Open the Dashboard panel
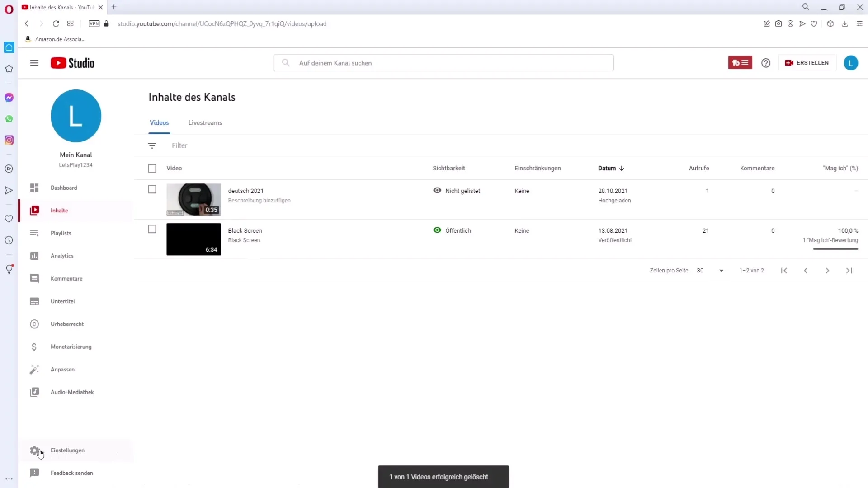The height and width of the screenshot is (488, 868). coord(63,187)
